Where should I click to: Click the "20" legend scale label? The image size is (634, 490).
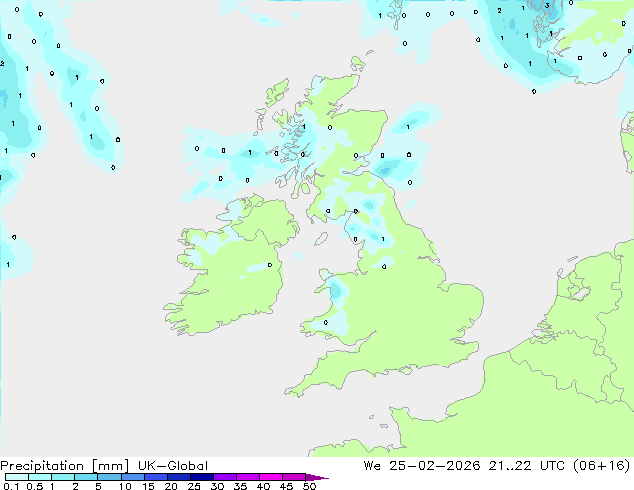pyautogui.click(x=171, y=486)
